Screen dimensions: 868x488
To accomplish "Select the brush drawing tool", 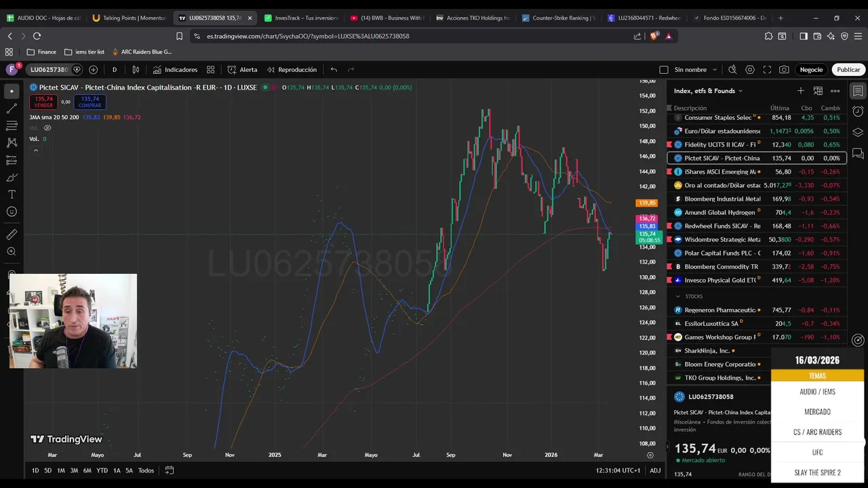I will 12,178.
